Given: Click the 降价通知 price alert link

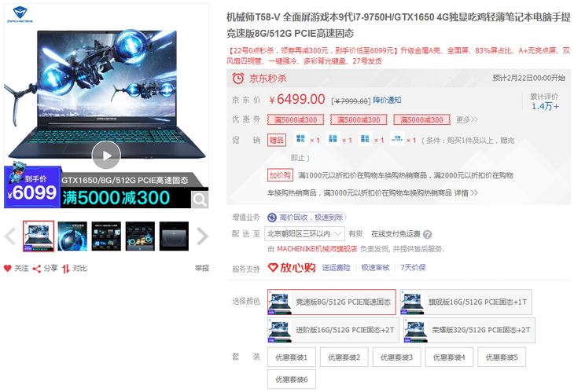Looking at the screenshot, I should 387,100.
